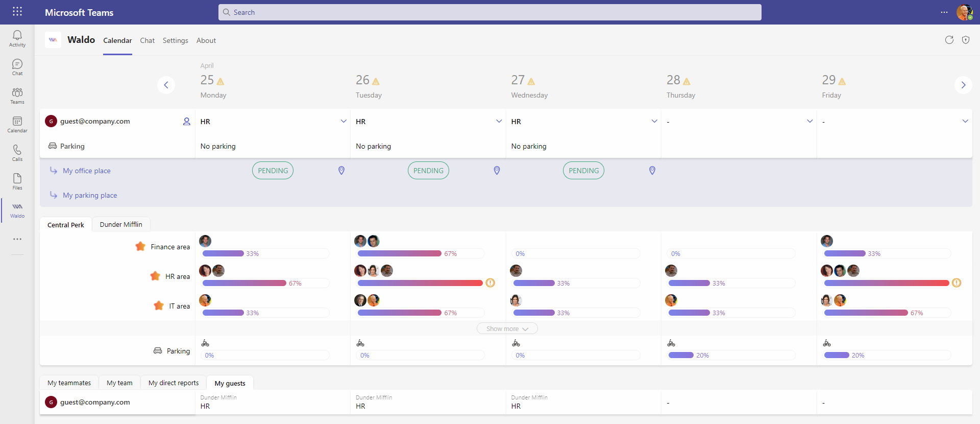Click the My office place link
The height and width of the screenshot is (424, 980).
tap(87, 171)
